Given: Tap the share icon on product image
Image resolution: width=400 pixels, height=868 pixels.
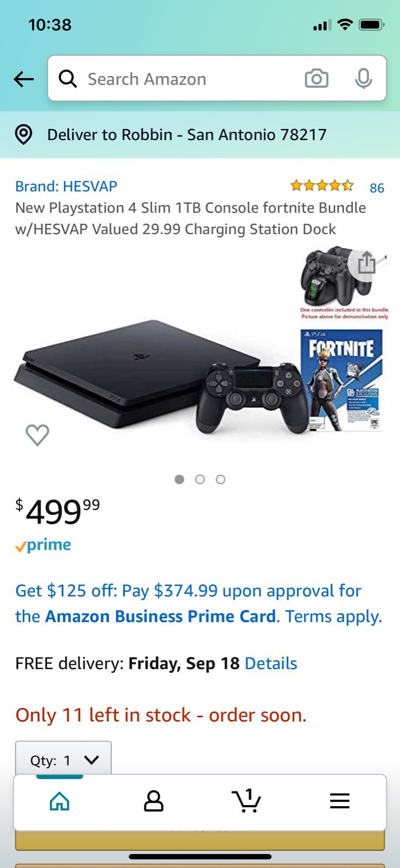Looking at the screenshot, I should (x=367, y=264).
